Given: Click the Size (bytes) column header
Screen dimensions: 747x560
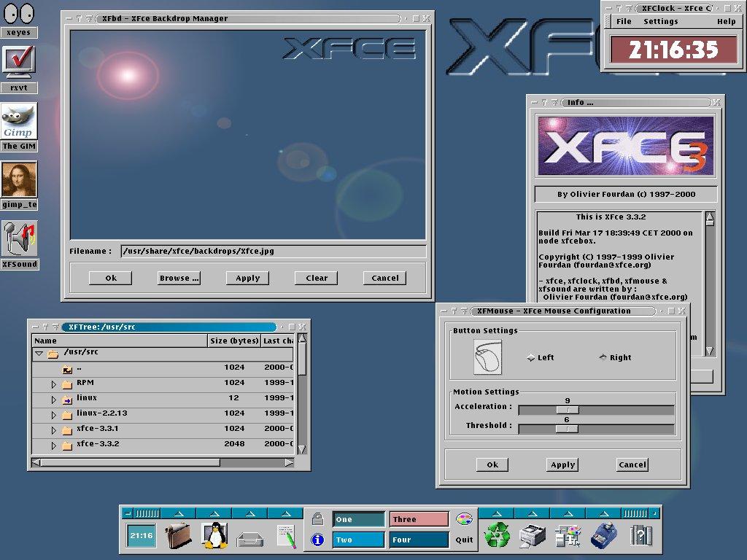Looking at the screenshot, I should 234,341.
